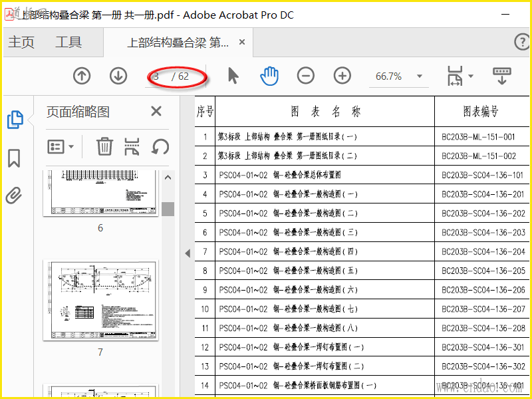Click the print/extract pages icon in thumbnails panel
Screen dimensions: 532x399
tap(132, 146)
